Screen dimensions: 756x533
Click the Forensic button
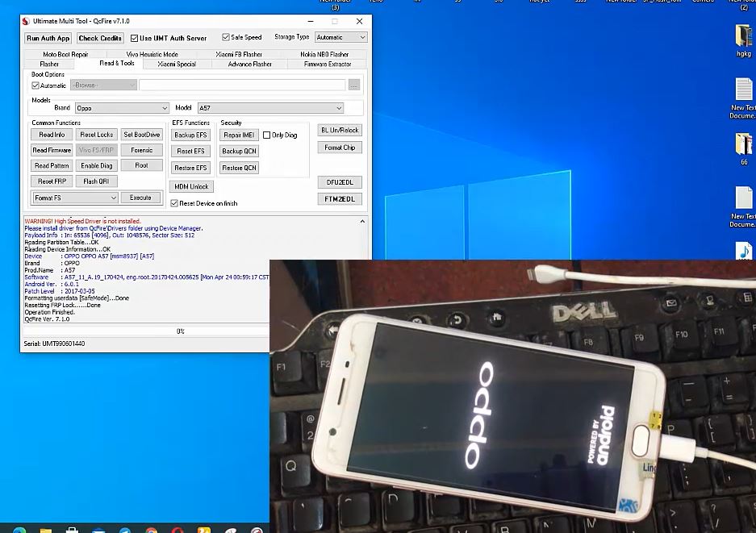point(142,150)
